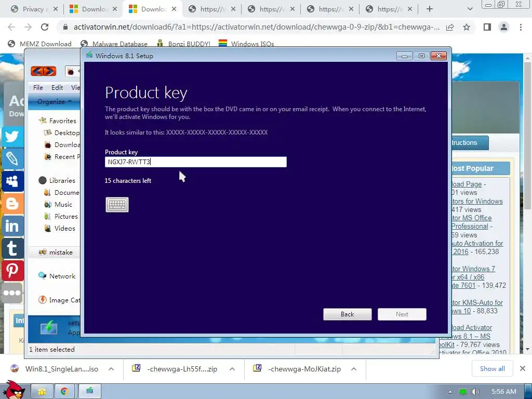Screen dimensions: 532x399
Task: Go back in Chrome browser history
Action: pyautogui.click(x=11, y=27)
